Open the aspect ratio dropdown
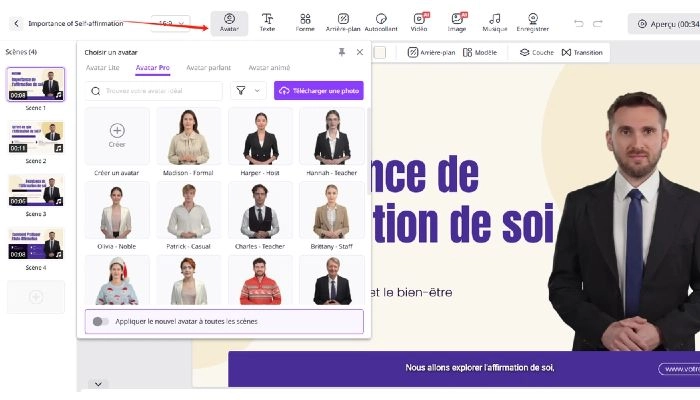The height and width of the screenshot is (400, 700). click(x=171, y=23)
